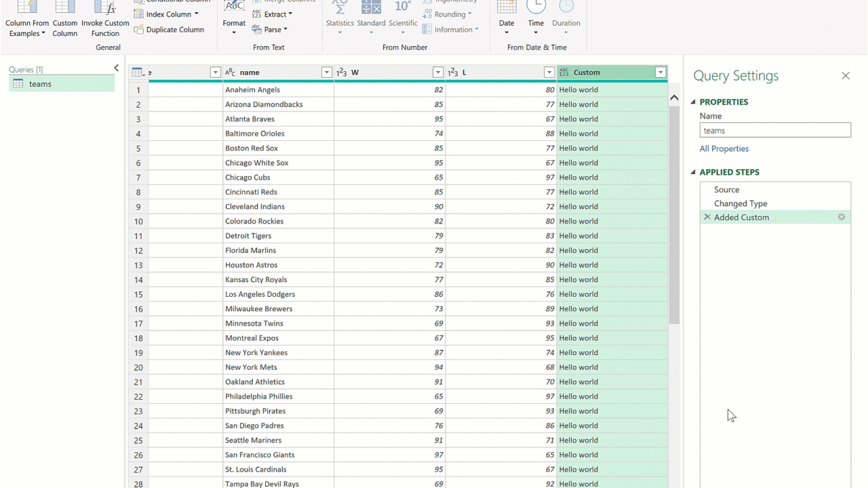This screenshot has width=868, height=488.
Task: Open the Standard number operations menu
Action: pos(371,20)
